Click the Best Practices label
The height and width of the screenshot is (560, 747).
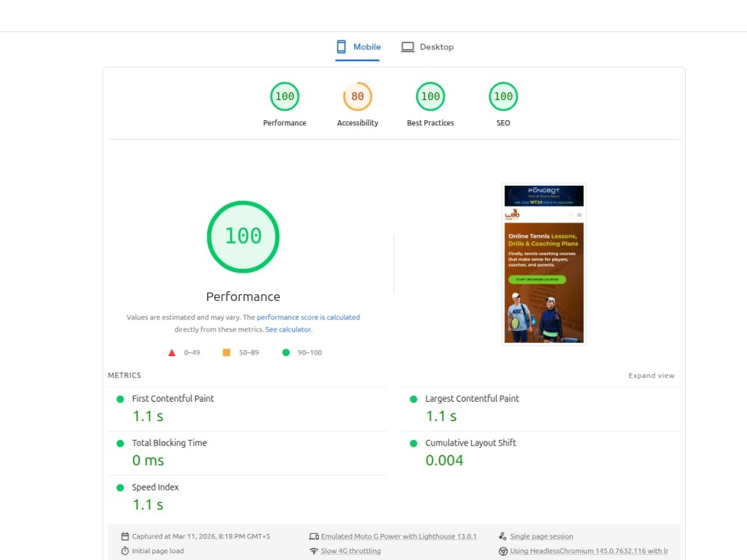[430, 123]
